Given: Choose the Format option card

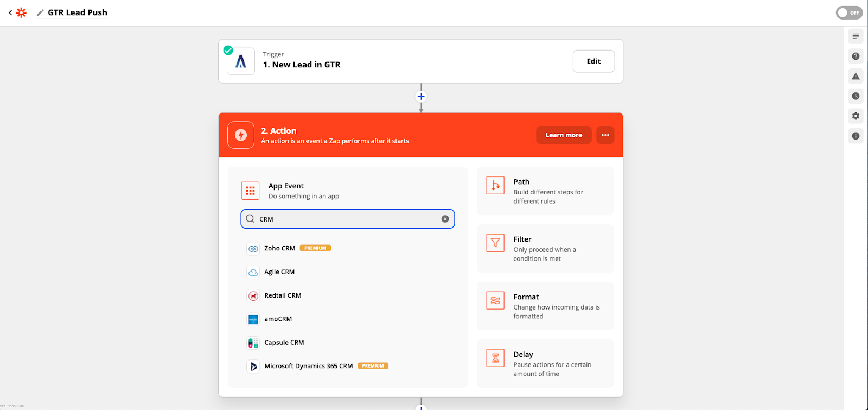Looking at the screenshot, I should [545, 306].
